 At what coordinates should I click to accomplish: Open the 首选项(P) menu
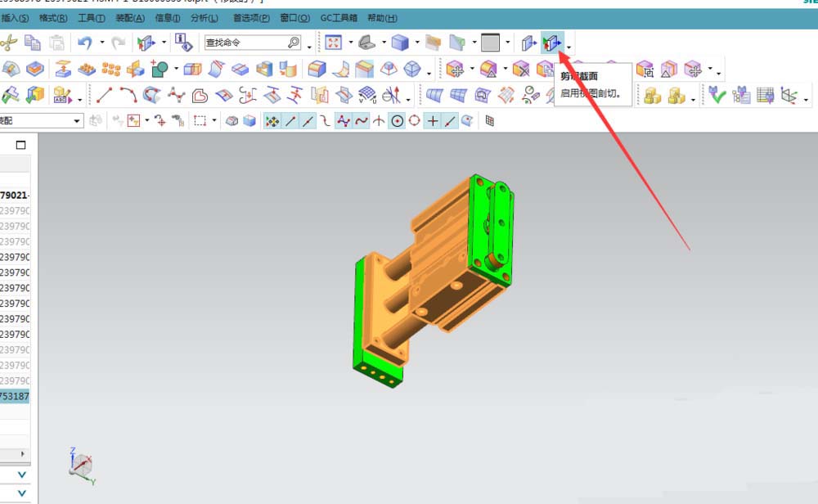coord(251,18)
